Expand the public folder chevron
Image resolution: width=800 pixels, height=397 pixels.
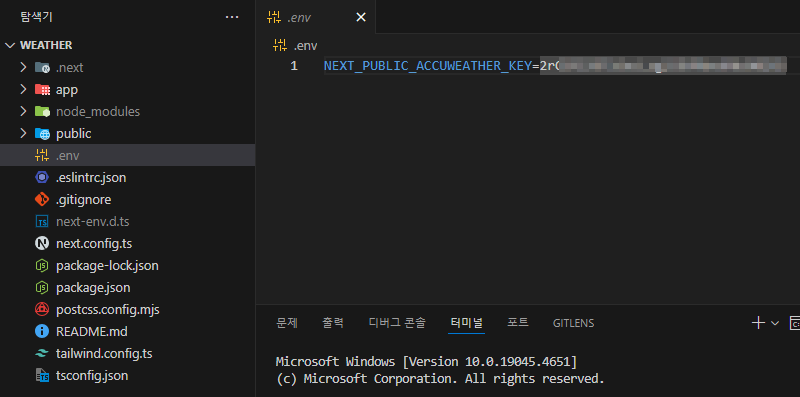(23, 133)
